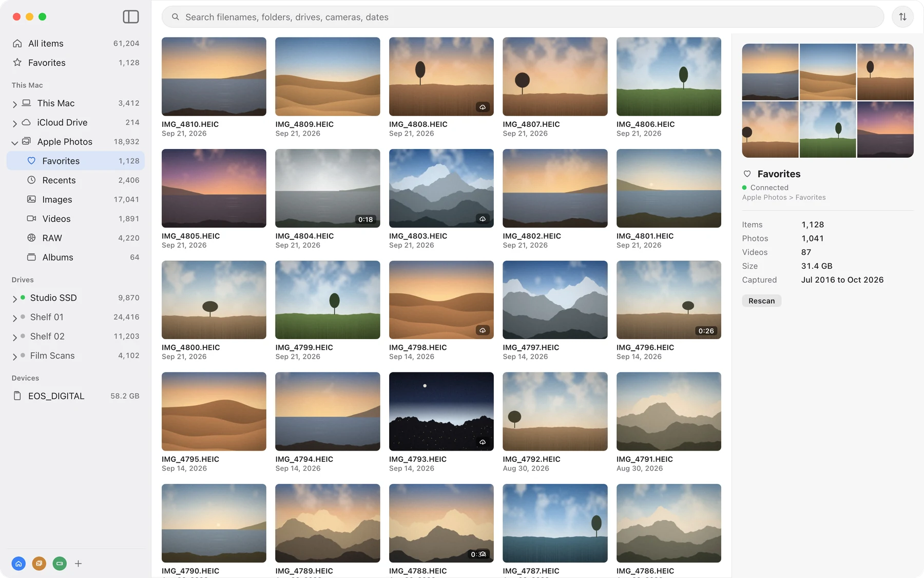Click the Jul 2016 to Oct 2026 value
Image resolution: width=924 pixels, height=578 pixels.
pos(842,280)
